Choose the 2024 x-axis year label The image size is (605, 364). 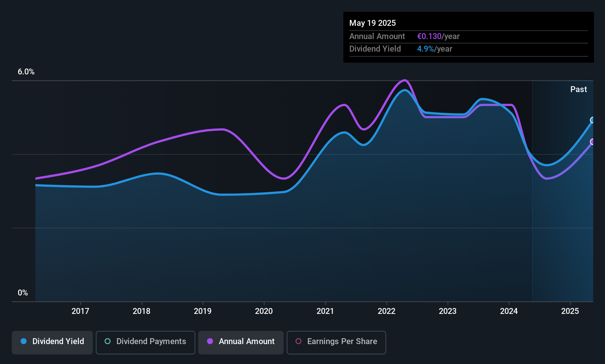pos(509,311)
